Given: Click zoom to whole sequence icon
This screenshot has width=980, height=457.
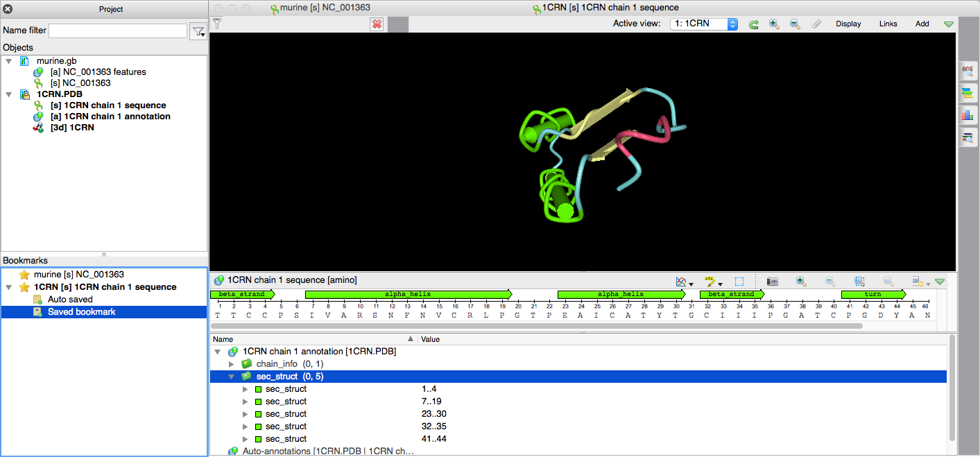Looking at the screenshot, I should click(888, 282).
